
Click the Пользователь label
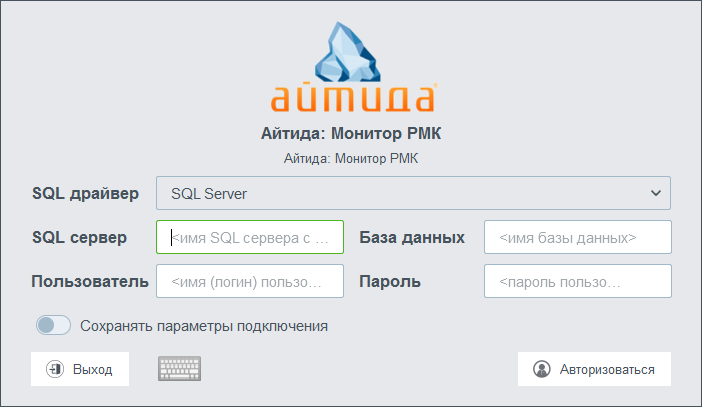click(x=90, y=282)
